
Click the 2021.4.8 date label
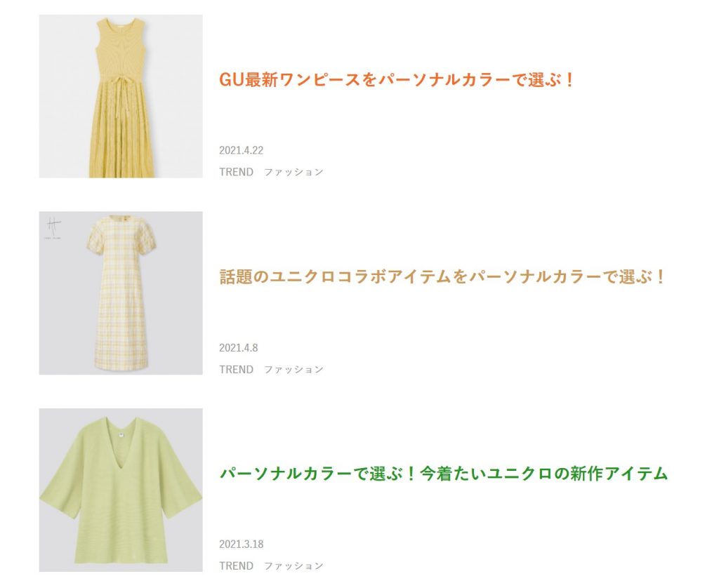(x=239, y=348)
